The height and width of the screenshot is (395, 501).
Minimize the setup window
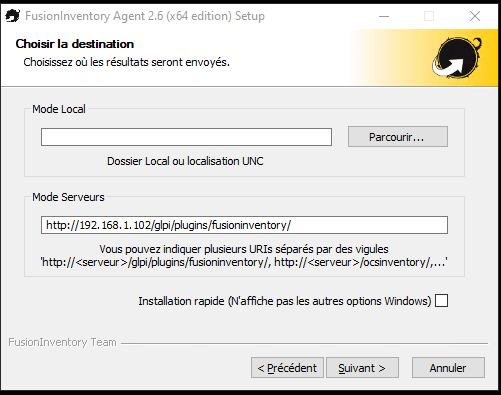point(384,16)
